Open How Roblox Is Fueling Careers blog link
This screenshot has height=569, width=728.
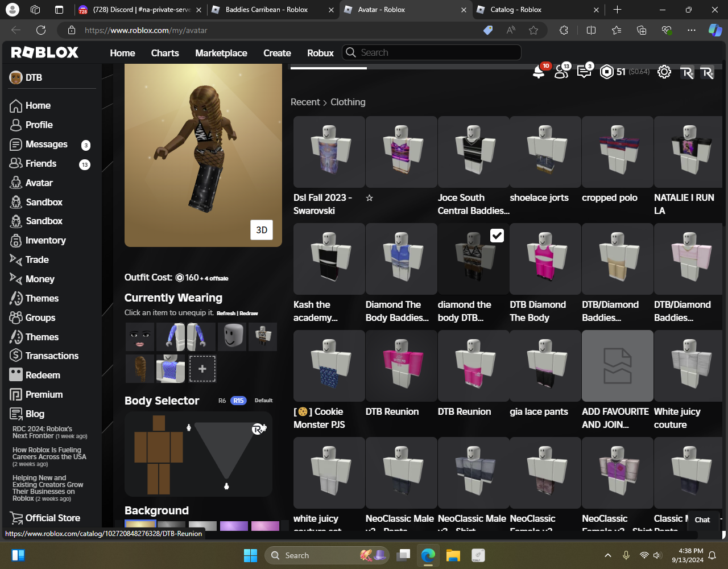pos(49,457)
